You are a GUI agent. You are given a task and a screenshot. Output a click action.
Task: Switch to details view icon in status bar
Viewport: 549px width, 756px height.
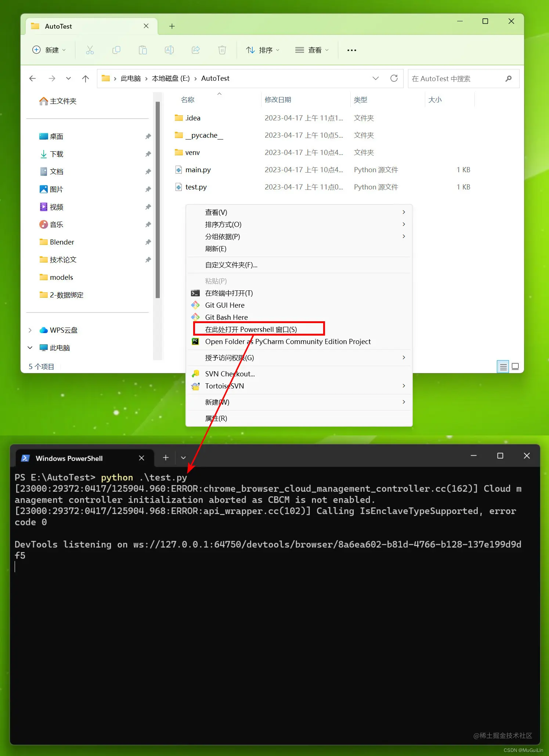[503, 366]
